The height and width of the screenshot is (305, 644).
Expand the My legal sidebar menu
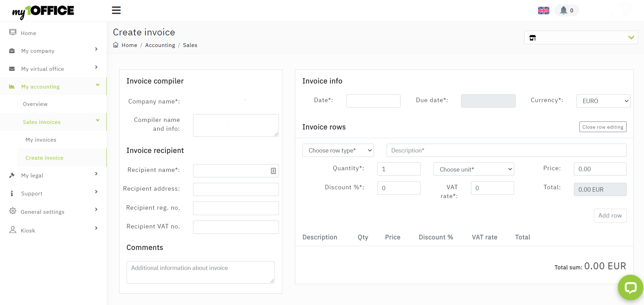(53, 175)
